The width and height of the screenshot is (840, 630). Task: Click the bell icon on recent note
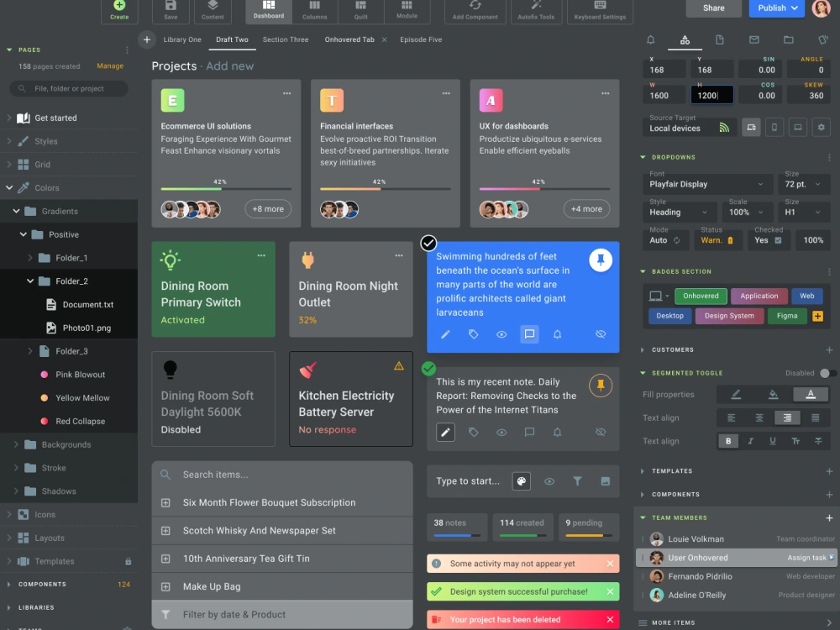pyautogui.click(x=557, y=433)
